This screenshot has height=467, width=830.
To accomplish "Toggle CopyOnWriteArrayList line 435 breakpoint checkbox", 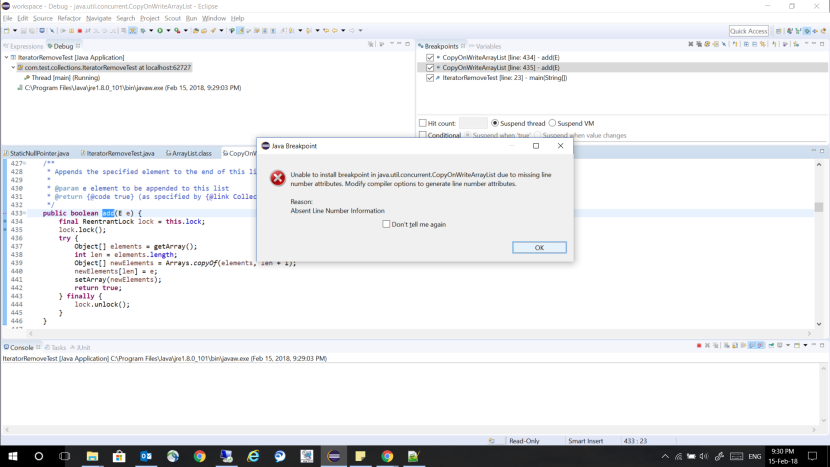I will 430,67.
